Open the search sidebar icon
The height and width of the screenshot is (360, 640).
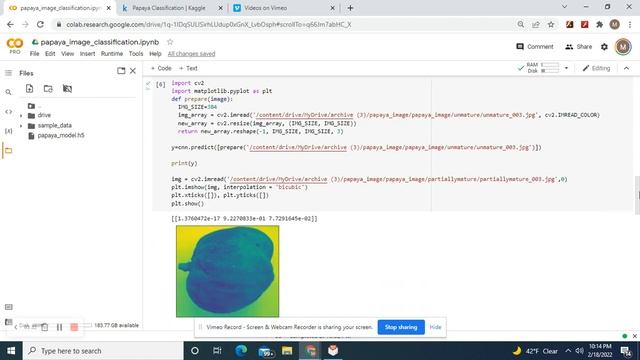click(8, 92)
